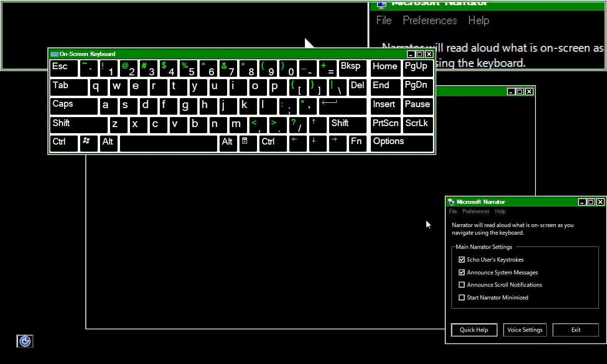607x364 pixels.
Task: Click the Windows logo key on On-Screen Keyboard
Action: (88, 144)
